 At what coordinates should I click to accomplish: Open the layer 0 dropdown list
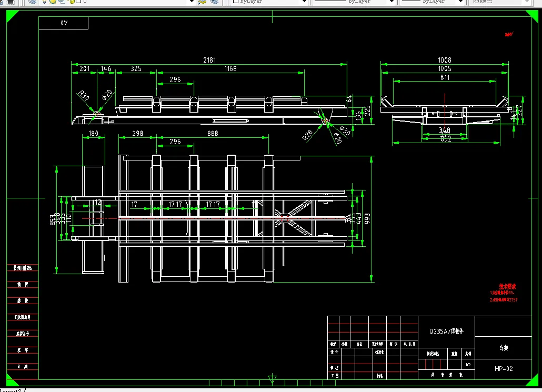[192, 2]
